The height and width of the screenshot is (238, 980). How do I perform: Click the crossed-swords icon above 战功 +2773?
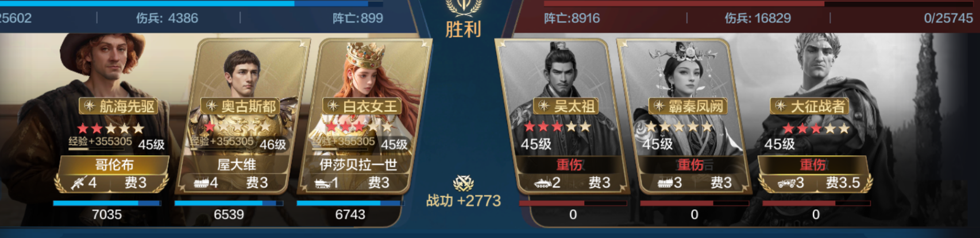(463, 184)
